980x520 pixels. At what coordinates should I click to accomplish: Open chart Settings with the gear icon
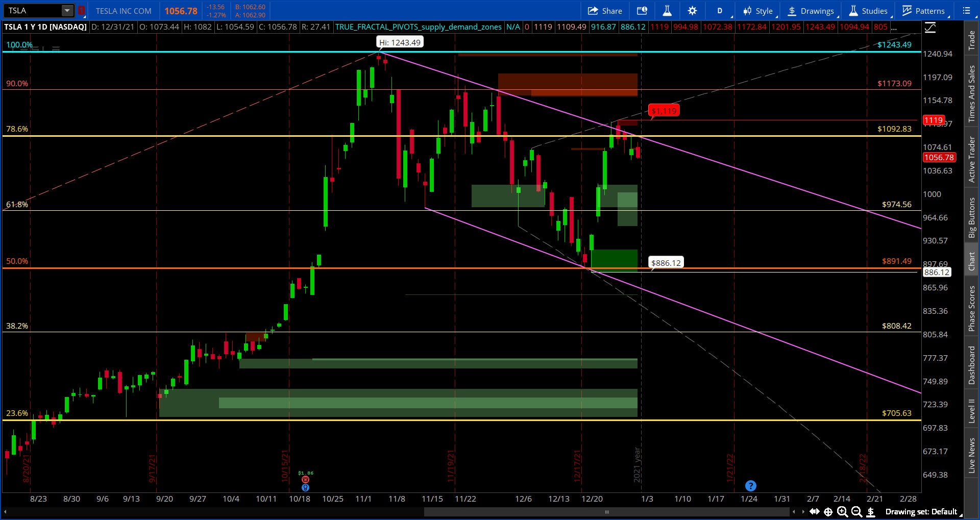click(692, 11)
